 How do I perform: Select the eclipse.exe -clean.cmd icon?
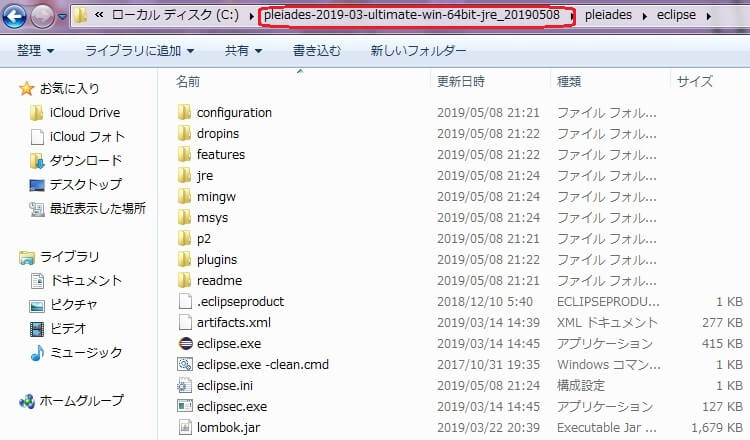click(185, 364)
